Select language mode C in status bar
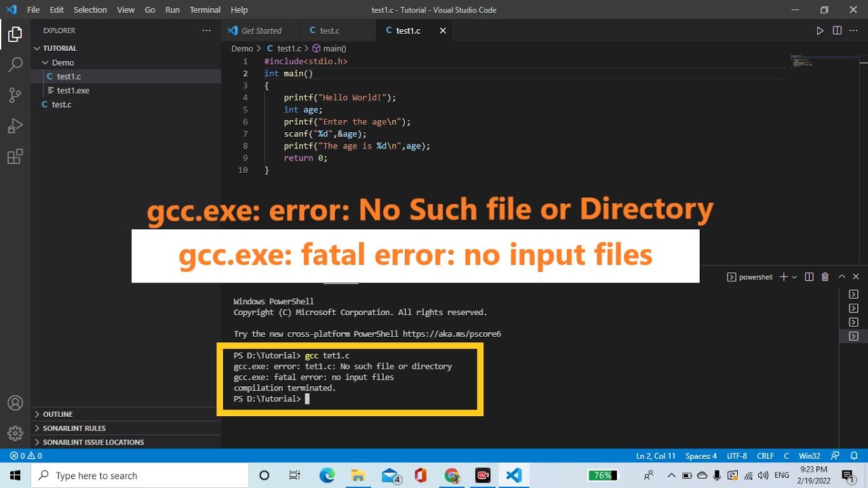 [x=787, y=456]
